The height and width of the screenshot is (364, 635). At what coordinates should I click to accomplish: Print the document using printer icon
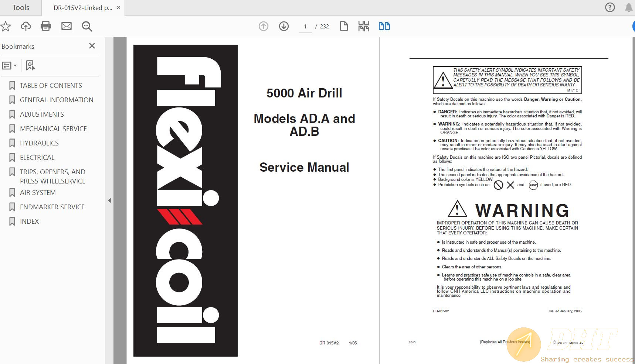pos(46,26)
